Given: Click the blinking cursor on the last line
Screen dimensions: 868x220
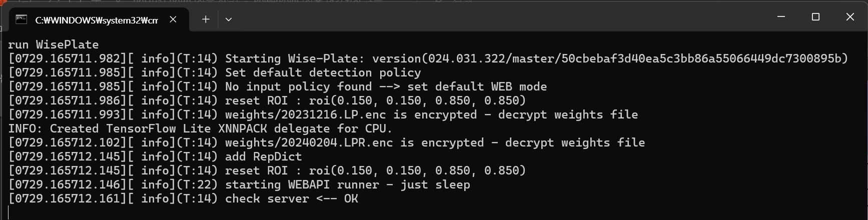Looking at the screenshot, I should click(x=9, y=212).
